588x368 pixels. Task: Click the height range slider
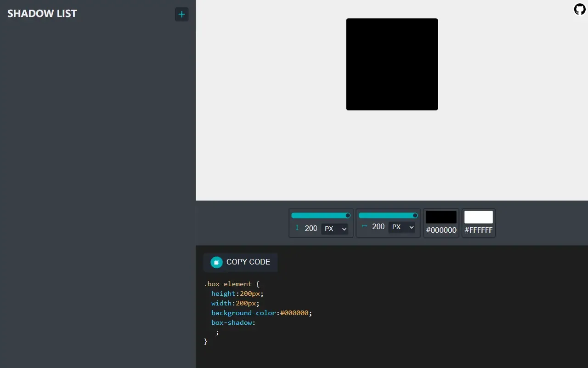click(321, 215)
